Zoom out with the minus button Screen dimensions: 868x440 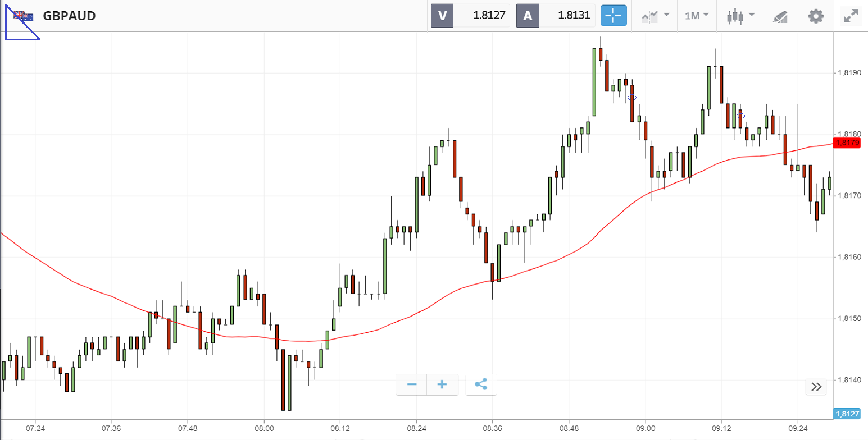(412, 384)
